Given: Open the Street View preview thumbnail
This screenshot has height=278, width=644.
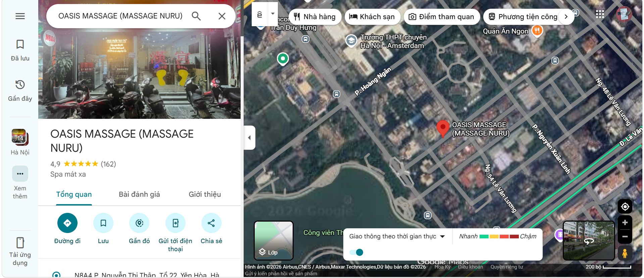Looking at the screenshot, I should tap(589, 240).
